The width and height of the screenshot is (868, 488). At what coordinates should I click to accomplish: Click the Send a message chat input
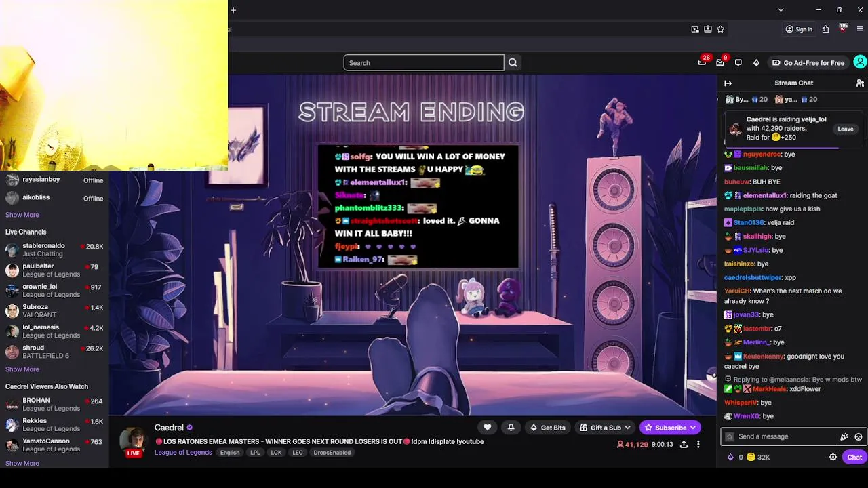click(786, 437)
